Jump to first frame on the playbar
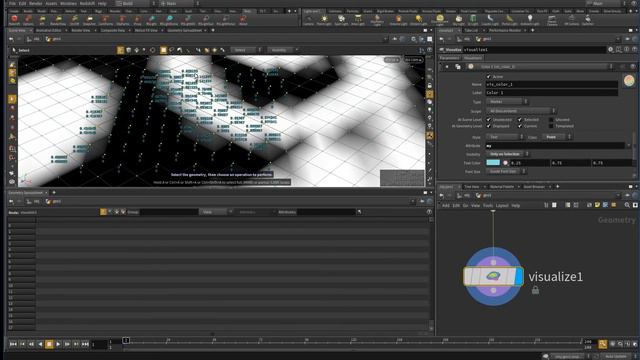 13,344
